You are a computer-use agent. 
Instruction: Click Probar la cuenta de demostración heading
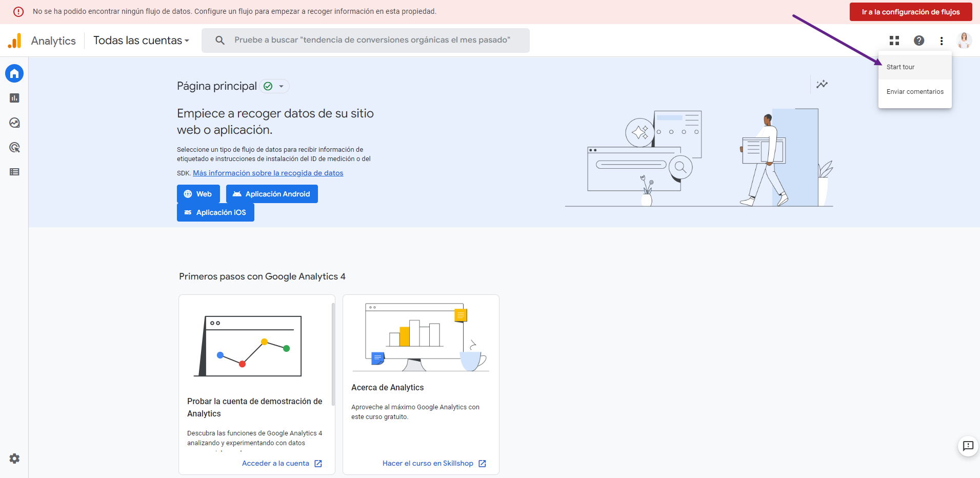pyautogui.click(x=255, y=408)
